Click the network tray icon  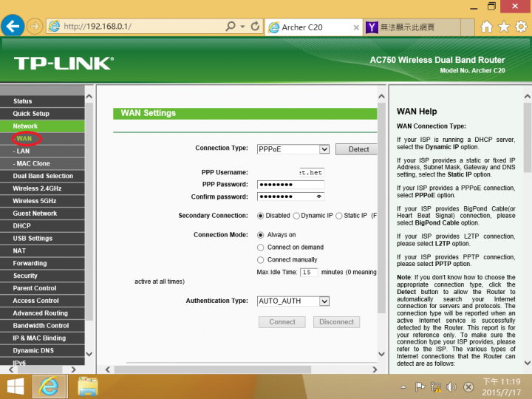tap(436, 386)
